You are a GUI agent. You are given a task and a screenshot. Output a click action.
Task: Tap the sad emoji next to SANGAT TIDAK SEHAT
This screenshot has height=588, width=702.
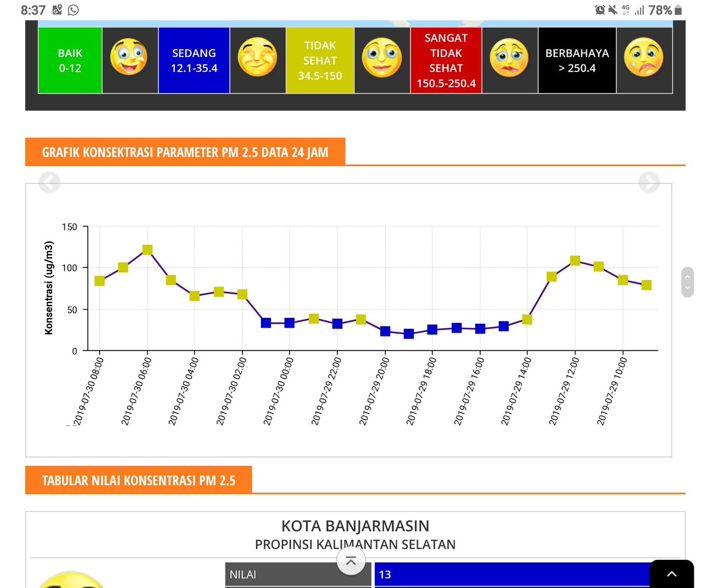coord(509,57)
